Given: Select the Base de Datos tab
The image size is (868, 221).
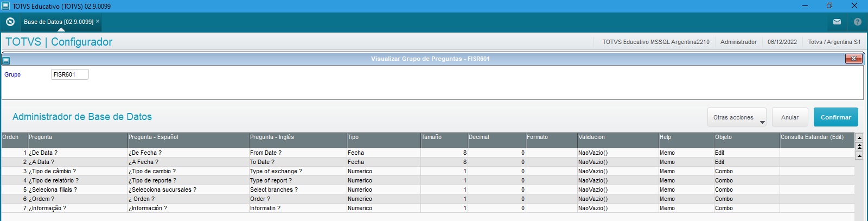Looking at the screenshot, I should (58, 22).
